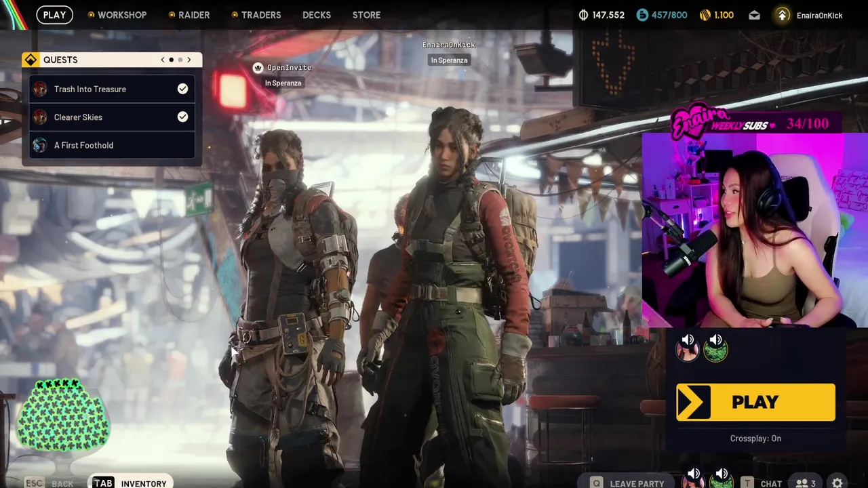This screenshot has height=488, width=868.
Task: Open the settings gear icon
Action: [x=837, y=483]
